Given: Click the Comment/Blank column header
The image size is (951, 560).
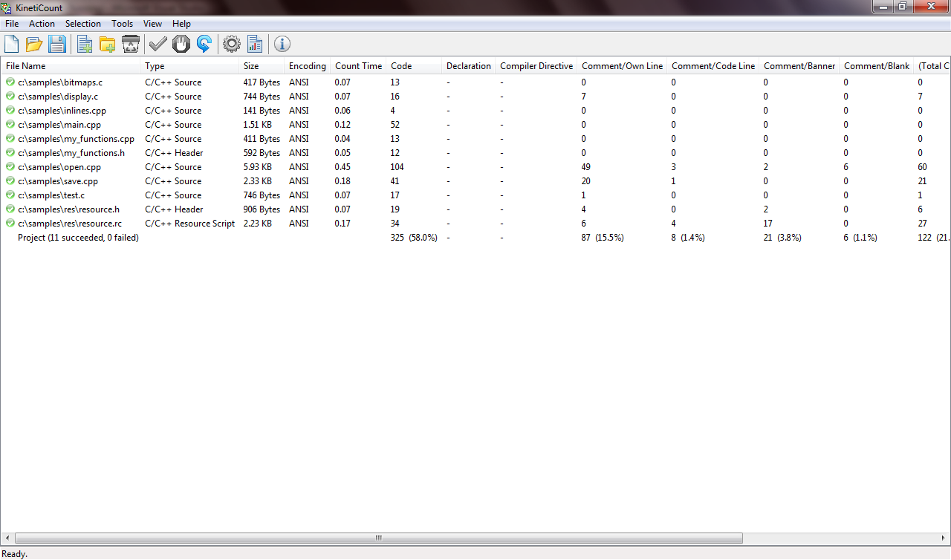Looking at the screenshot, I should 877,66.
